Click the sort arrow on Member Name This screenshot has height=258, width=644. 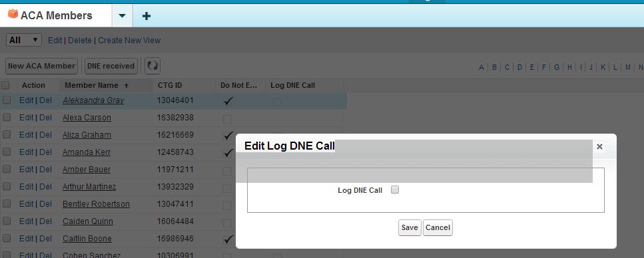[126, 86]
